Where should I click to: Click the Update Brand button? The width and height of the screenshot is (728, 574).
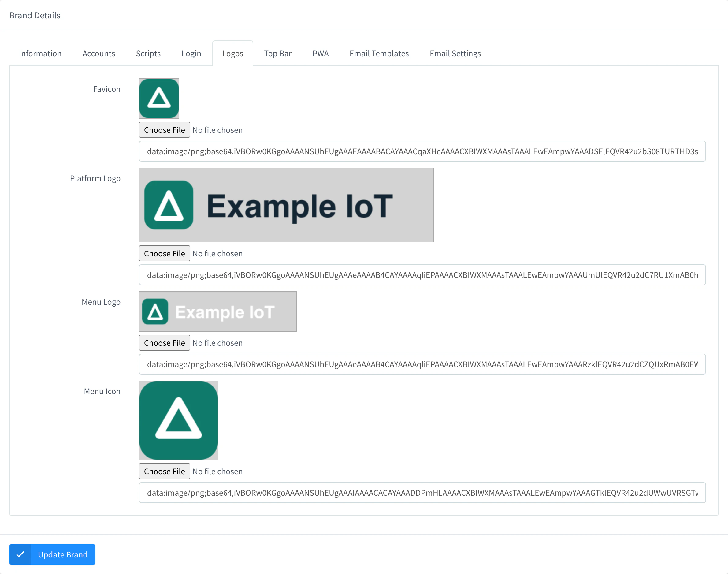52,554
